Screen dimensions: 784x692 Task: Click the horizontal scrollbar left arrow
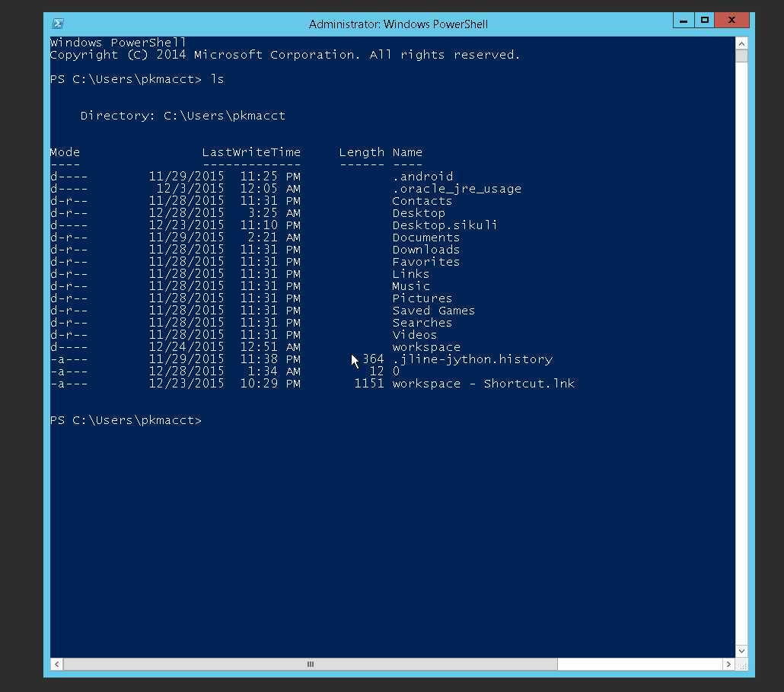[56, 664]
